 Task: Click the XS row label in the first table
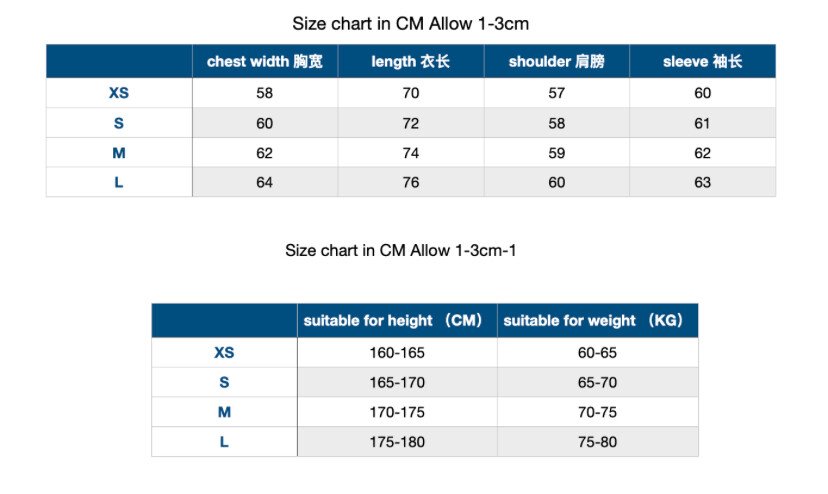(x=119, y=93)
